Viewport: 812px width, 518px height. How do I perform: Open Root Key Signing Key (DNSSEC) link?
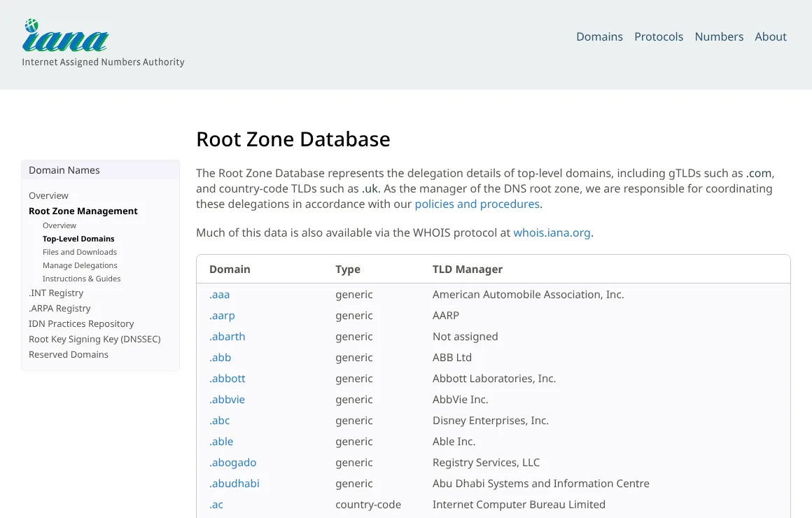click(94, 339)
